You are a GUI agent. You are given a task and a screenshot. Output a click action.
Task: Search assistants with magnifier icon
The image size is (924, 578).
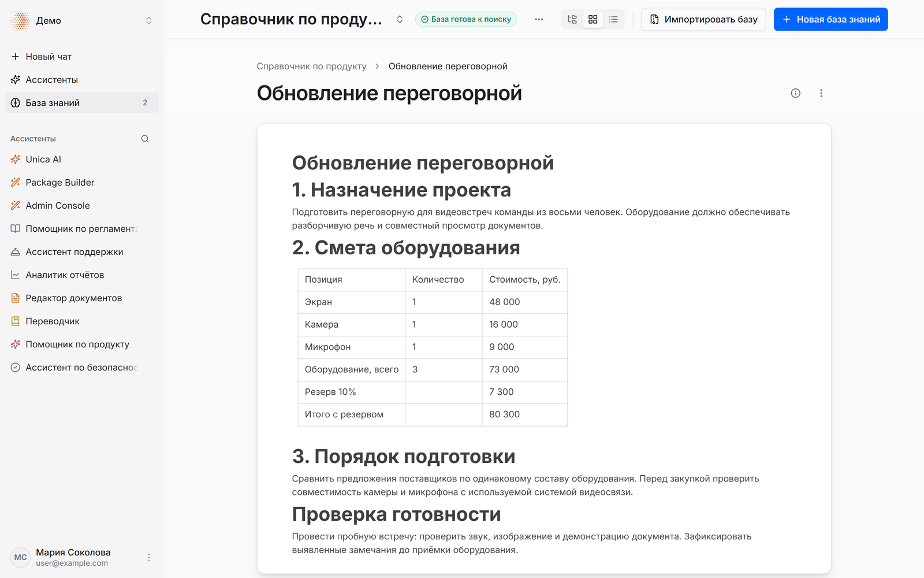pyautogui.click(x=145, y=139)
